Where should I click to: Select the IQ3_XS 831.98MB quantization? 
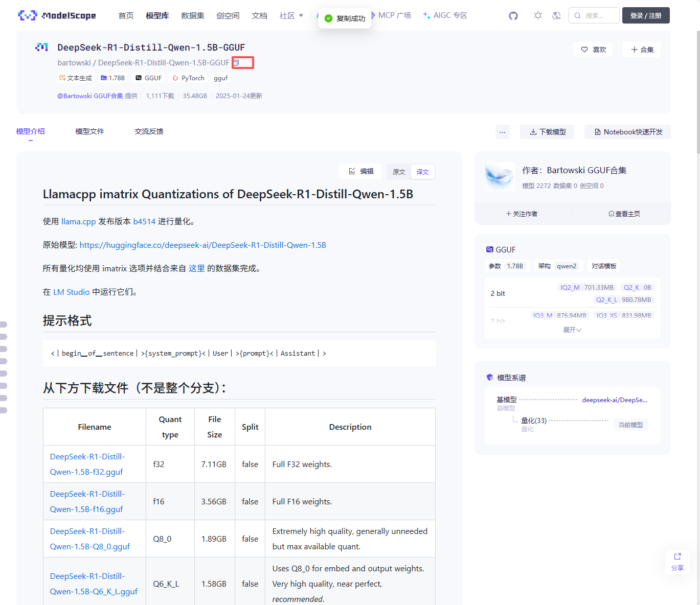coord(624,315)
